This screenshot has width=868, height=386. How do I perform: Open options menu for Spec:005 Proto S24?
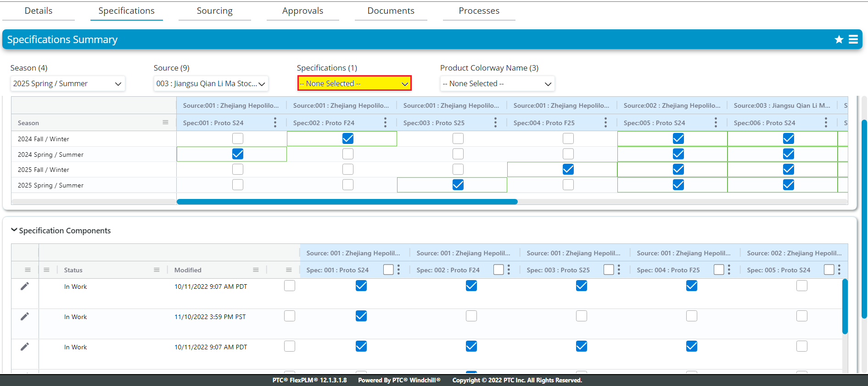pyautogui.click(x=716, y=122)
